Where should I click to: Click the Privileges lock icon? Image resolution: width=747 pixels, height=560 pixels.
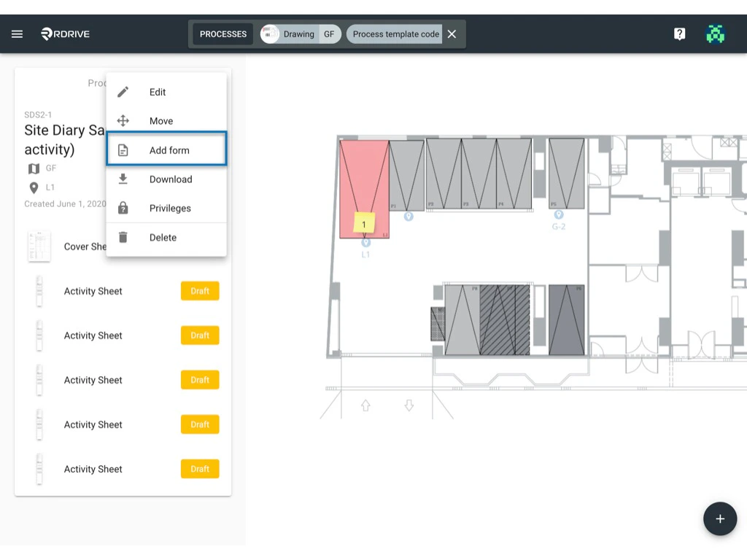(x=123, y=208)
